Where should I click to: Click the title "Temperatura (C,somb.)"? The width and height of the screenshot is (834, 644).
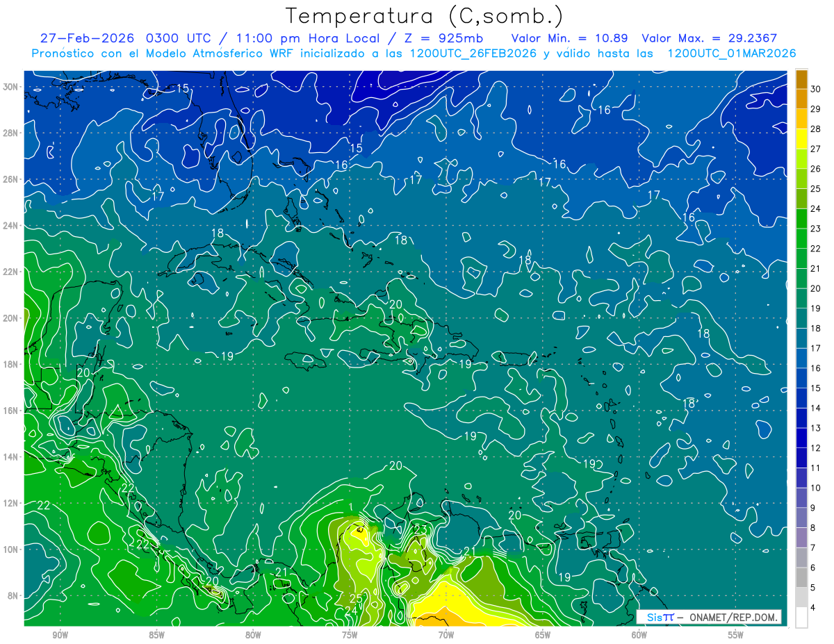pos(425,17)
